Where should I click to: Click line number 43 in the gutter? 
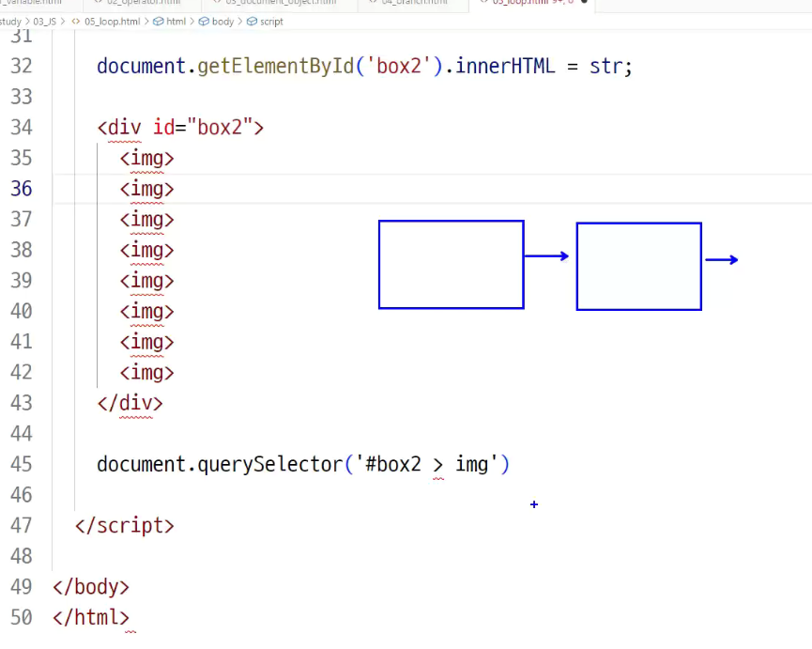[22, 403]
